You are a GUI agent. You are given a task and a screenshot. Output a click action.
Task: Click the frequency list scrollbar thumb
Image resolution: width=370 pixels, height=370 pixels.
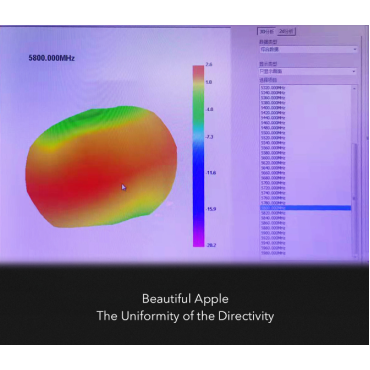point(354,198)
